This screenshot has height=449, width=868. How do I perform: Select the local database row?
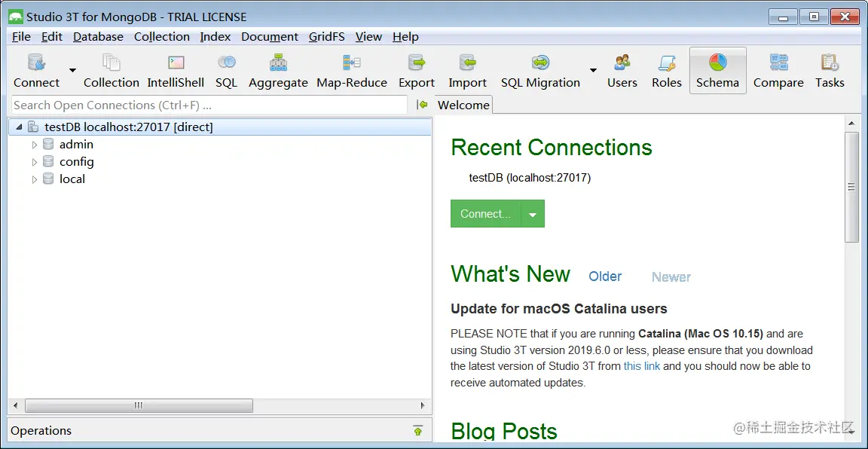click(x=220, y=179)
